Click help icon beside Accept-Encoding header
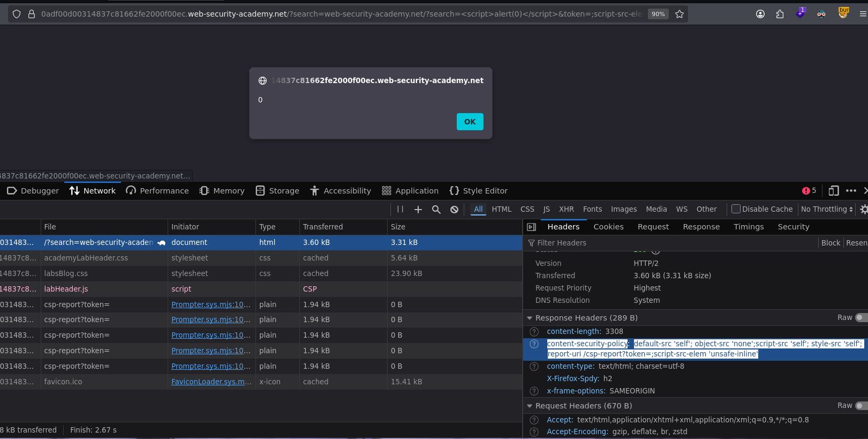 [x=534, y=432]
